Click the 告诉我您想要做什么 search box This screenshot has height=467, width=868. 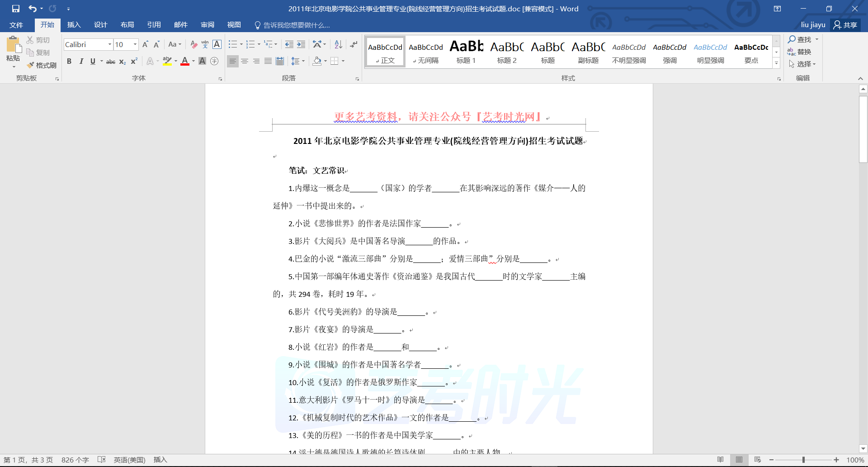tap(296, 25)
